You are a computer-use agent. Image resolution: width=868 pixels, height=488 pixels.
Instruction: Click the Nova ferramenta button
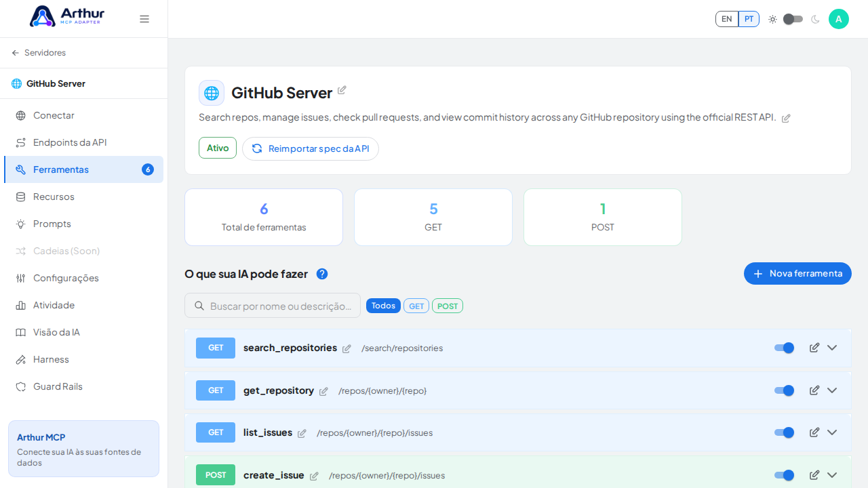pos(797,273)
